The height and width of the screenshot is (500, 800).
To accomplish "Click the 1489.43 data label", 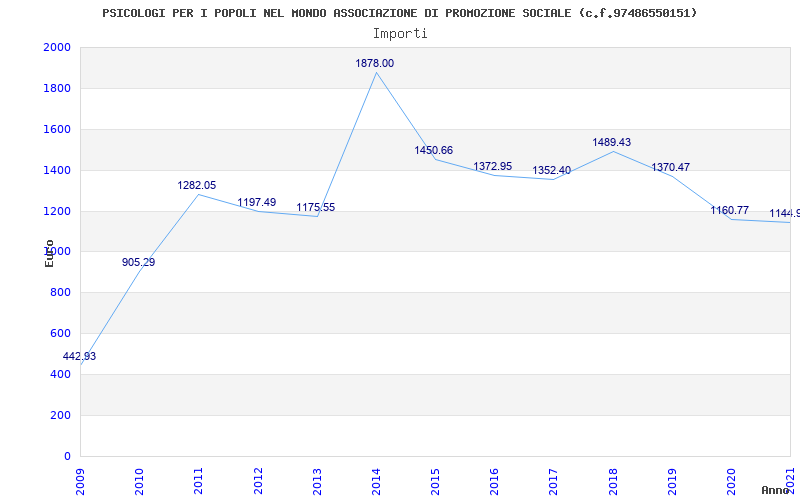I will [611, 142].
